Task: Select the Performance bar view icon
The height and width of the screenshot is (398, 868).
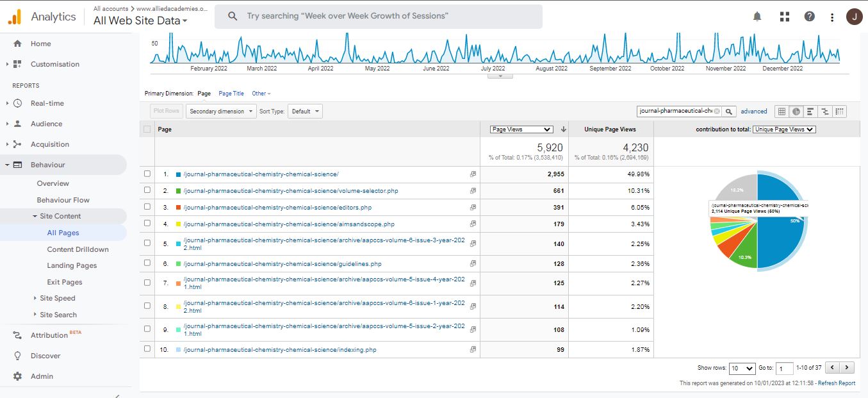Action: (x=810, y=112)
